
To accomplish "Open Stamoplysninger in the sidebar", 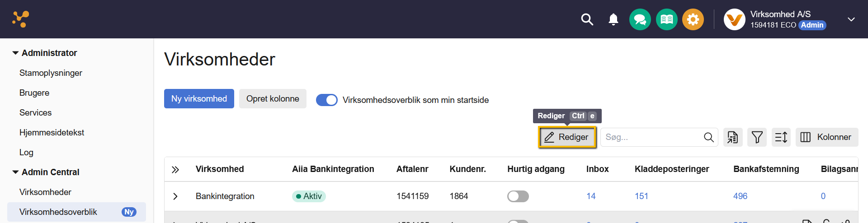I will (51, 73).
